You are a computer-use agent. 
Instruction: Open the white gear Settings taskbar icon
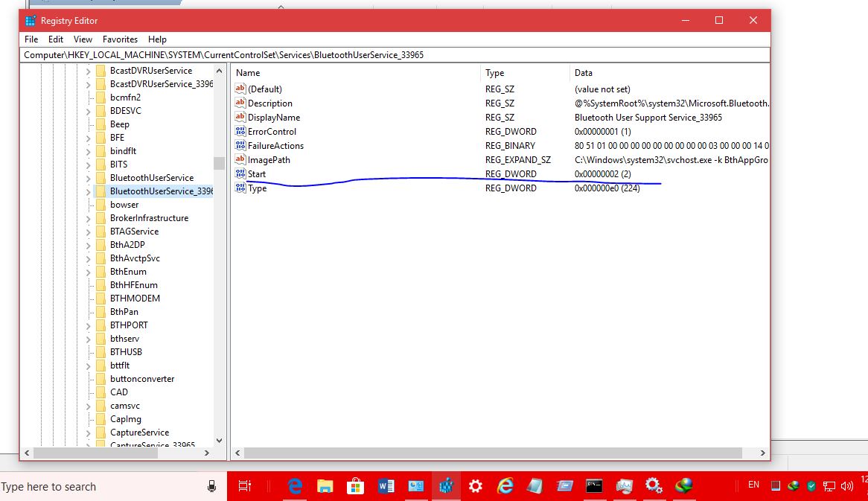pos(476,486)
